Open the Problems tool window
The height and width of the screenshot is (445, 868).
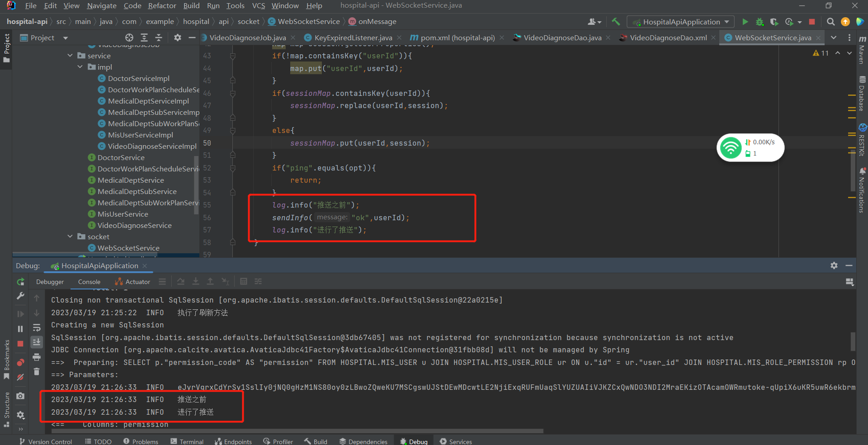(141, 441)
